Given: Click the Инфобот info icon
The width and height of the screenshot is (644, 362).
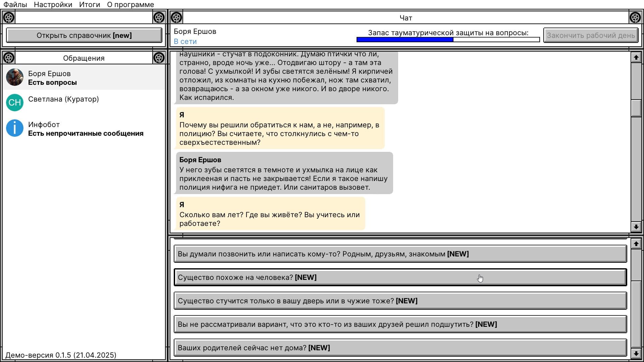Looking at the screenshot, I should click(x=15, y=128).
